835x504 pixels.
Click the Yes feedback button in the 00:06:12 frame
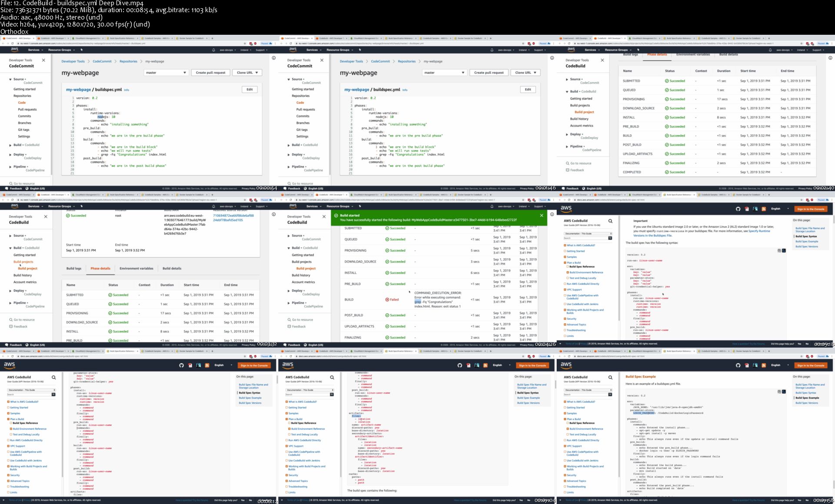point(243,500)
